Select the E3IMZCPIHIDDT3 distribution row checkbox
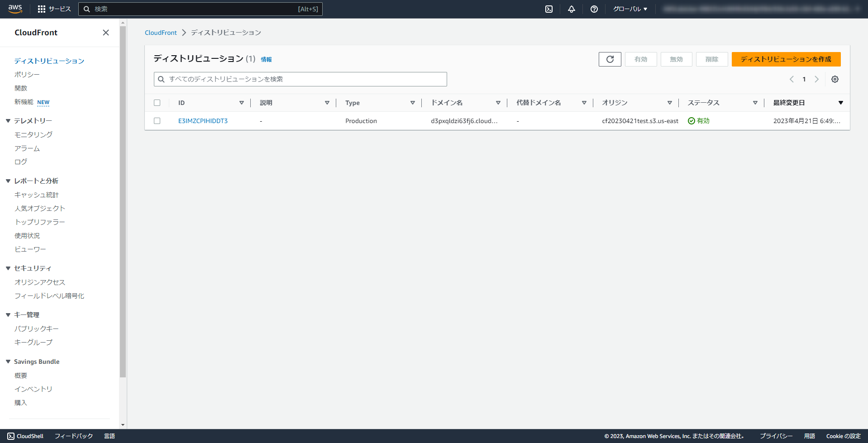The width and height of the screenshot is (868, 443). click(157, 121)
